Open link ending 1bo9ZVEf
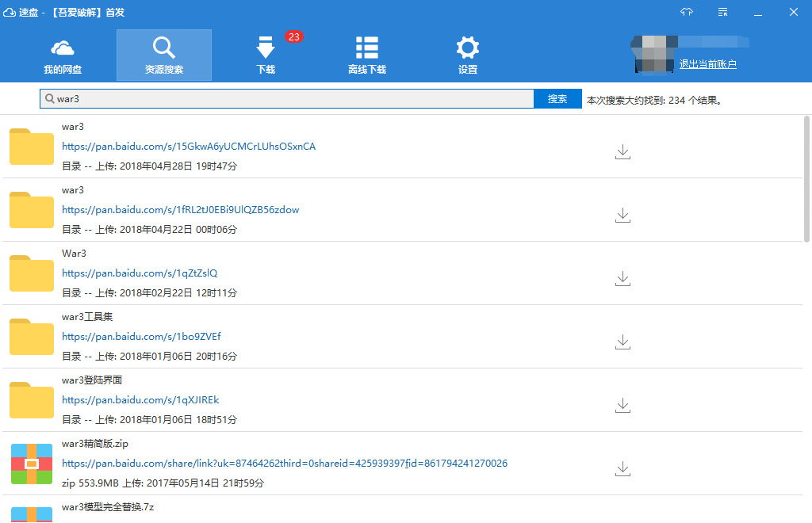The image size is (812, 523). coord(141,337)
